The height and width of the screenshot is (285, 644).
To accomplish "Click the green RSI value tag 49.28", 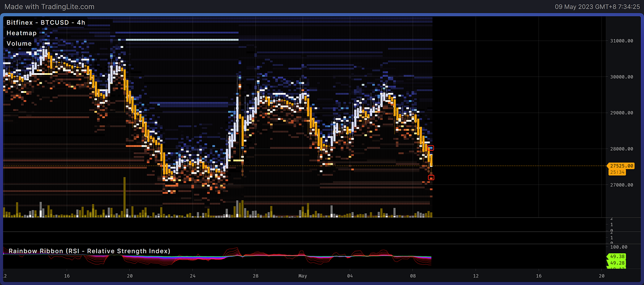I will tap(616, 263).
